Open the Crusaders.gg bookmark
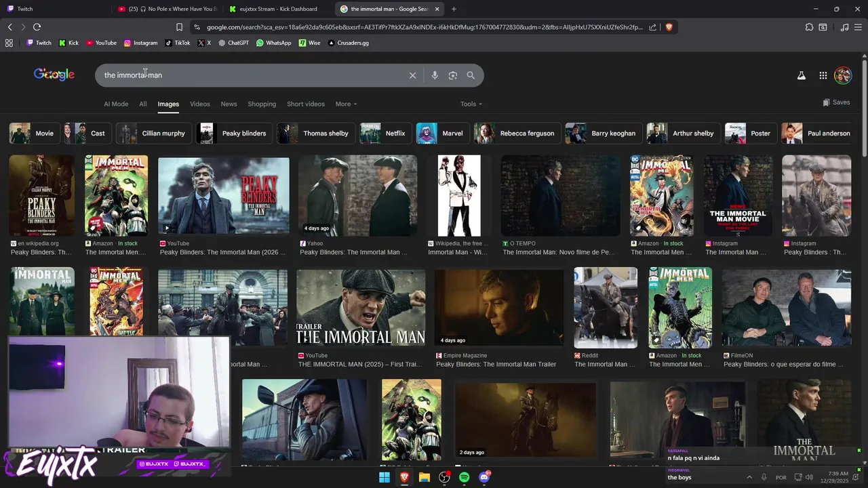The width and height of the screenshot is (868, 488). point(348,43)
